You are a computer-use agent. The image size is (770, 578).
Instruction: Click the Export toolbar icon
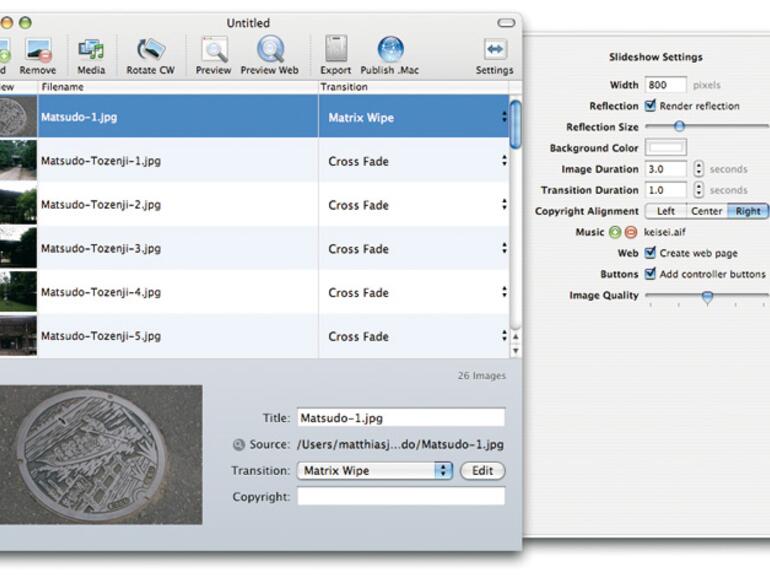335,50
